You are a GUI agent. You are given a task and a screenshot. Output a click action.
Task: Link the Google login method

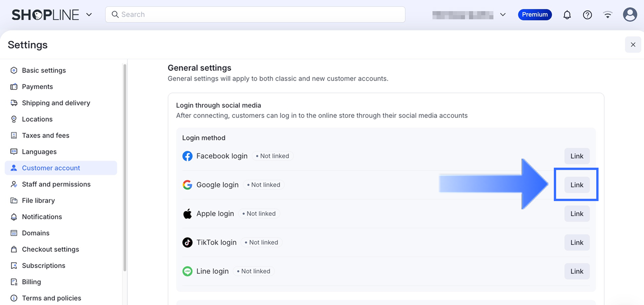click(x=577, y=185)
